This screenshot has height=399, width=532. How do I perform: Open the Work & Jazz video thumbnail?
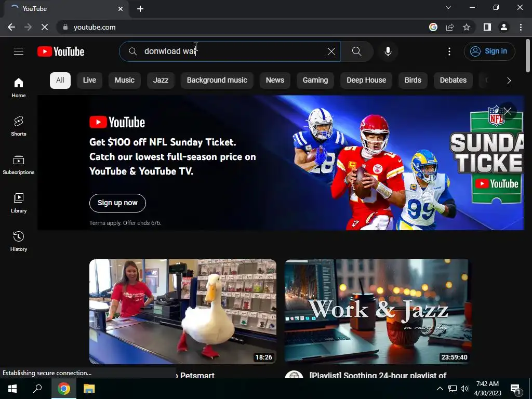378,312
